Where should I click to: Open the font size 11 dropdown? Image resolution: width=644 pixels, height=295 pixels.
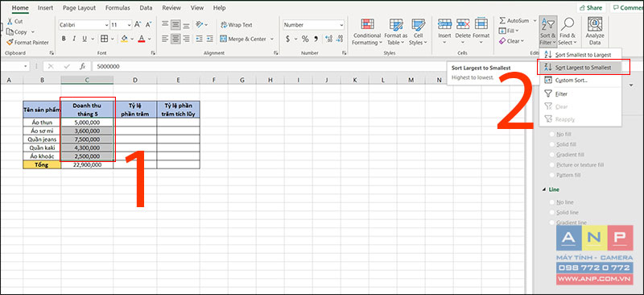point(129,25)
